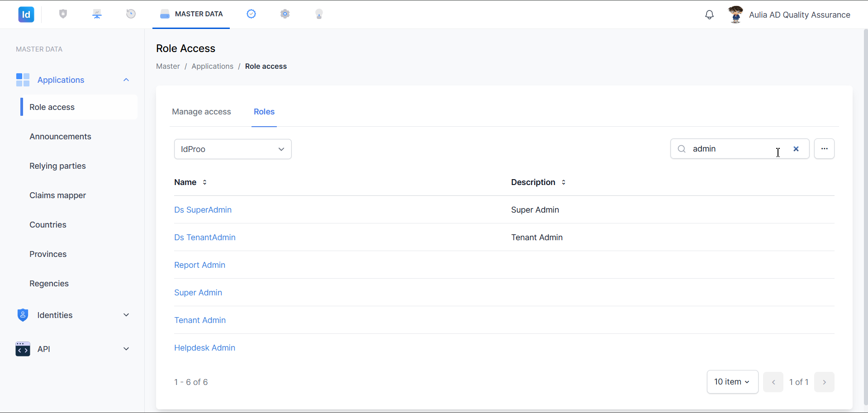The image size is (868, 413).
Task: Go to previous page
Action: pyautogui.click(x=773, y=382)
